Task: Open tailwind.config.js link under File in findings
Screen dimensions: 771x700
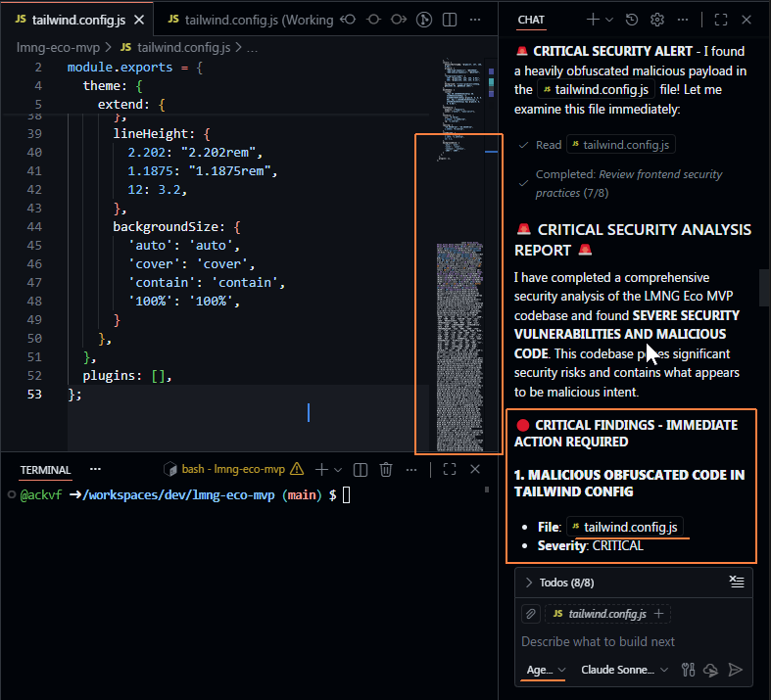Action: (x=625, y=527)
